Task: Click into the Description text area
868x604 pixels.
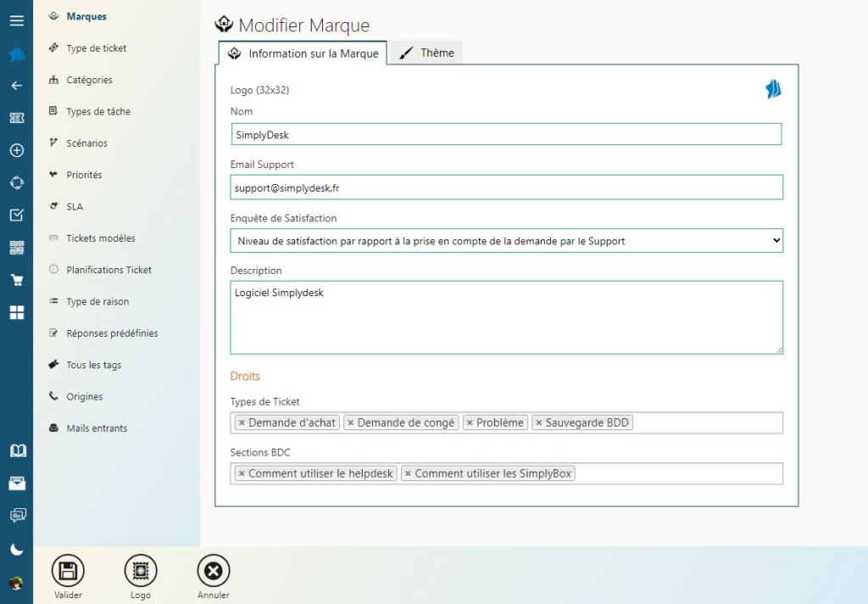Action: point(506,317)
